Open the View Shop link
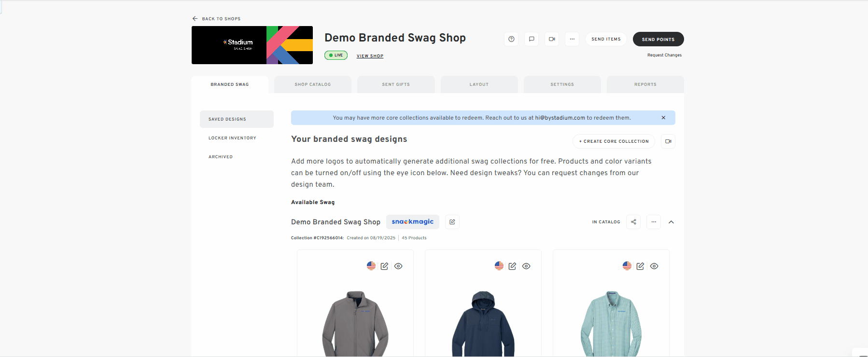The image size is (868, 357). [370, 56]
